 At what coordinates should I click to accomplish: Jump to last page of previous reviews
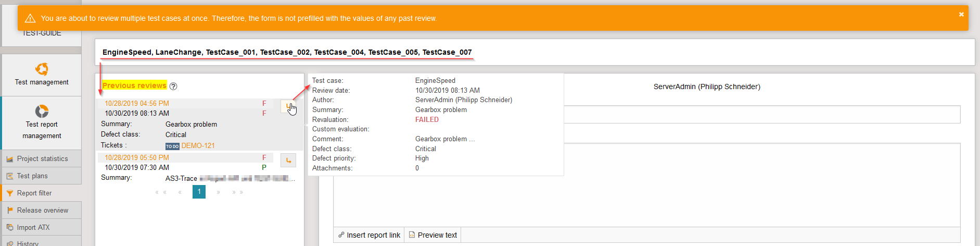tap(238, 192)
